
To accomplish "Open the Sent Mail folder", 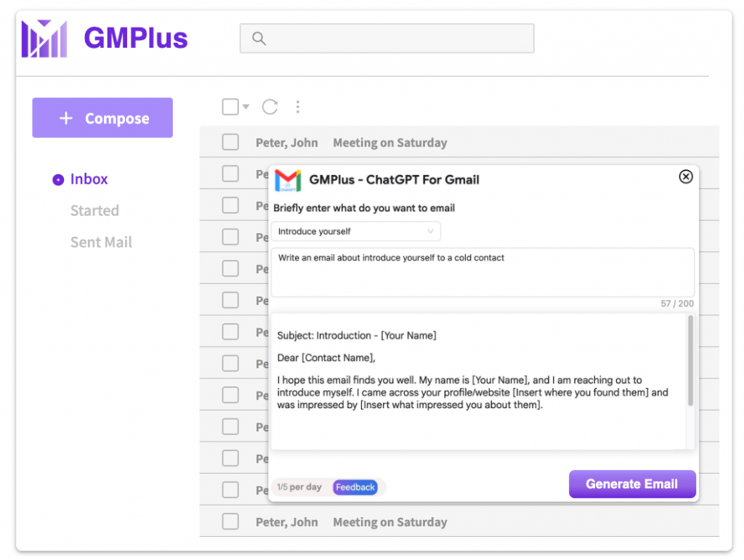I will [x=101, y=242].
